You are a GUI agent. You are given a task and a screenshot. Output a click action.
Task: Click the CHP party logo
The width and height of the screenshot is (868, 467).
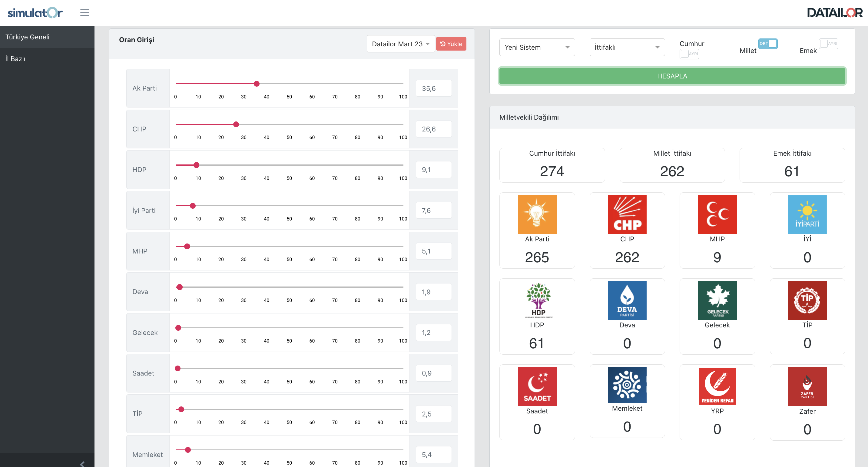pyautogui.click(x=627, y=214)
